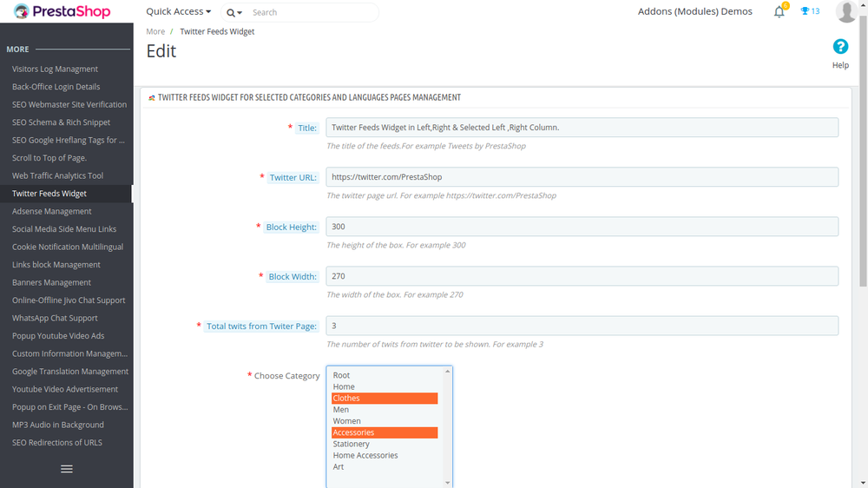Open Cookie Notification Multilingual
The height and width of the screenshot is (488, 868).
(x=67, y=247)
